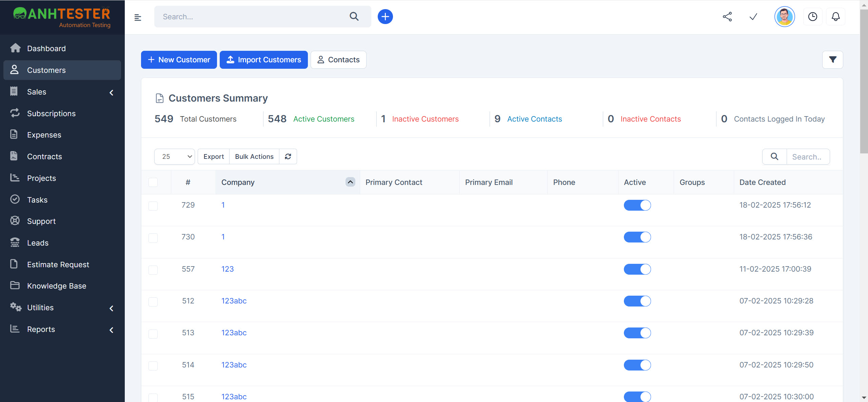Toggle the sidebar hamburger menu icon
868x402 pixels.
(138, 17)
